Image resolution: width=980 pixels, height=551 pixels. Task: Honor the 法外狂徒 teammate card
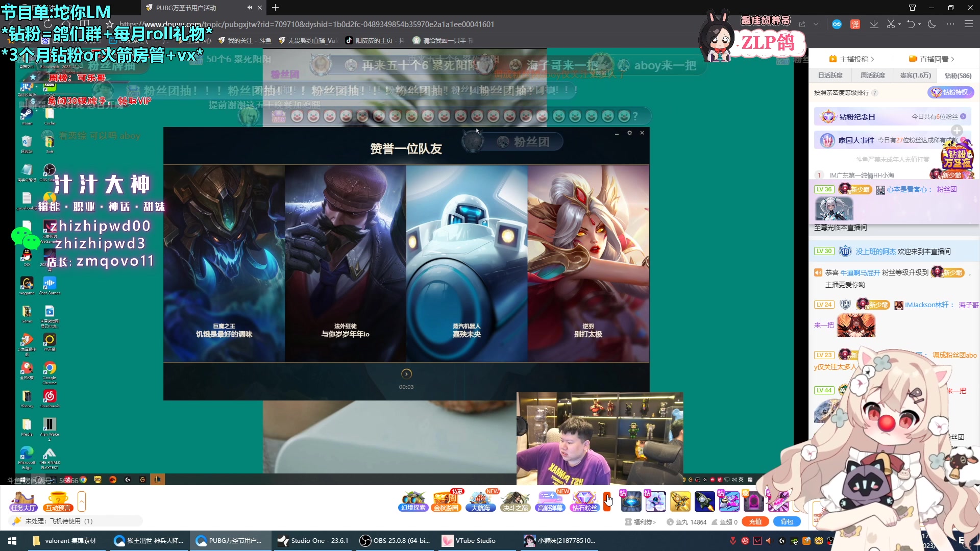coord(346,263)
